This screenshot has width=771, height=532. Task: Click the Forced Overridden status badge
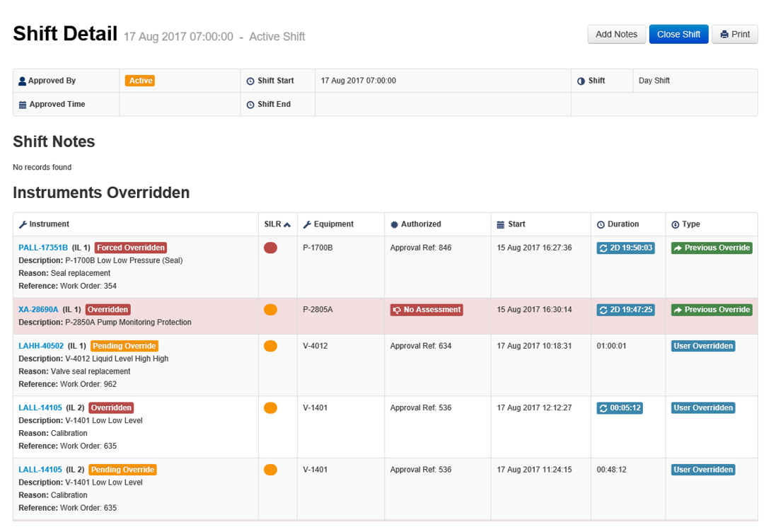131,248
